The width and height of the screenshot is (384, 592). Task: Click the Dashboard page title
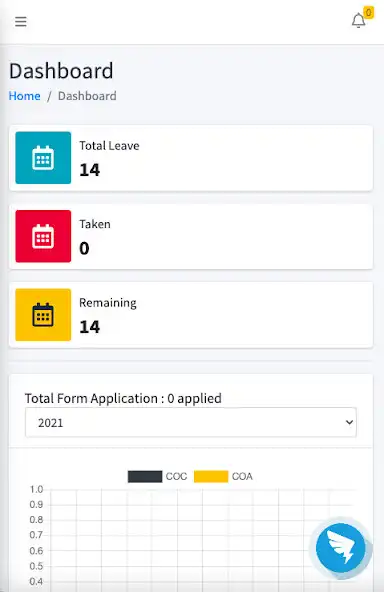click(x=61, y=71)
